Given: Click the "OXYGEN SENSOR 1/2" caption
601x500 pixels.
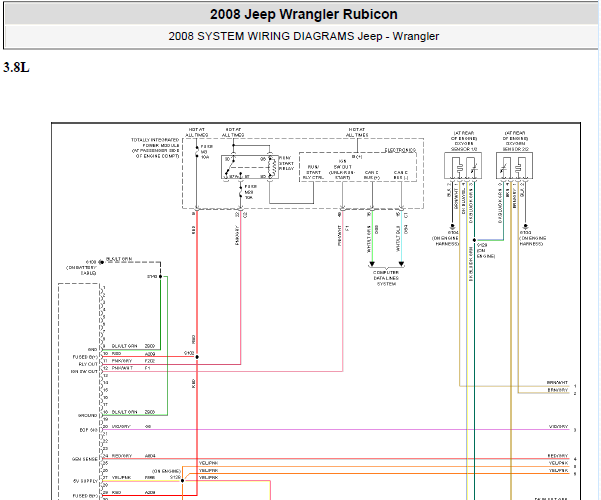Looking at the screenshot, I should coord(464,146).
